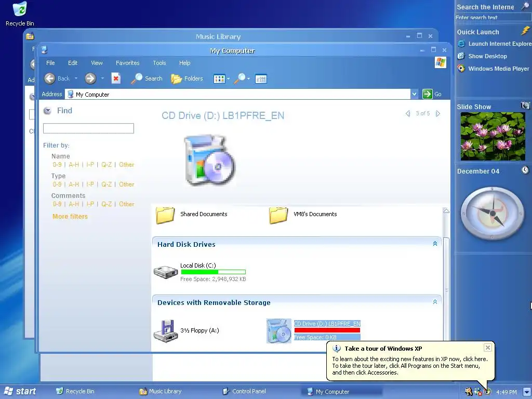
Task: Open the Favorites menu
Action: pos(128,63)
